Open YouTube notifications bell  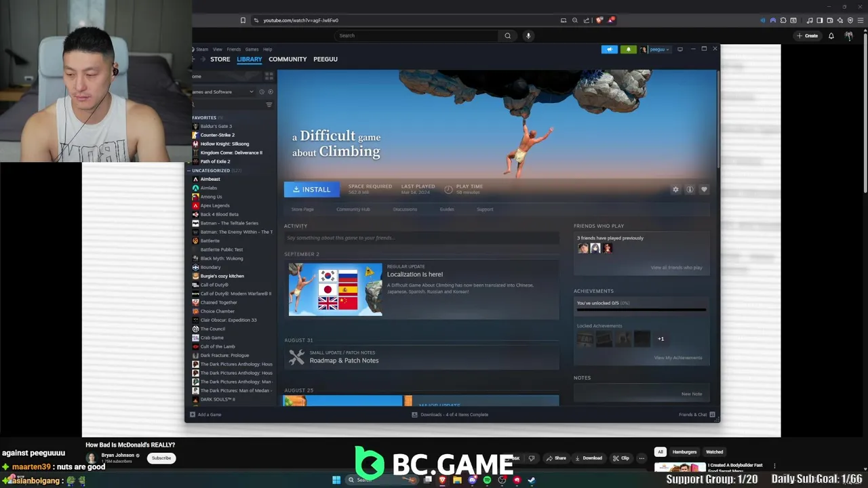click(831, 36)
